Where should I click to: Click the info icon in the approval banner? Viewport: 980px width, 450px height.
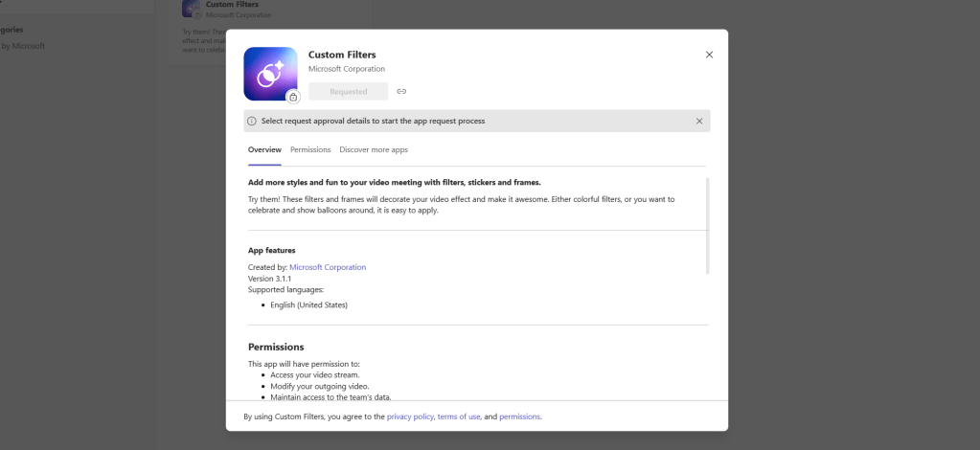252,122
